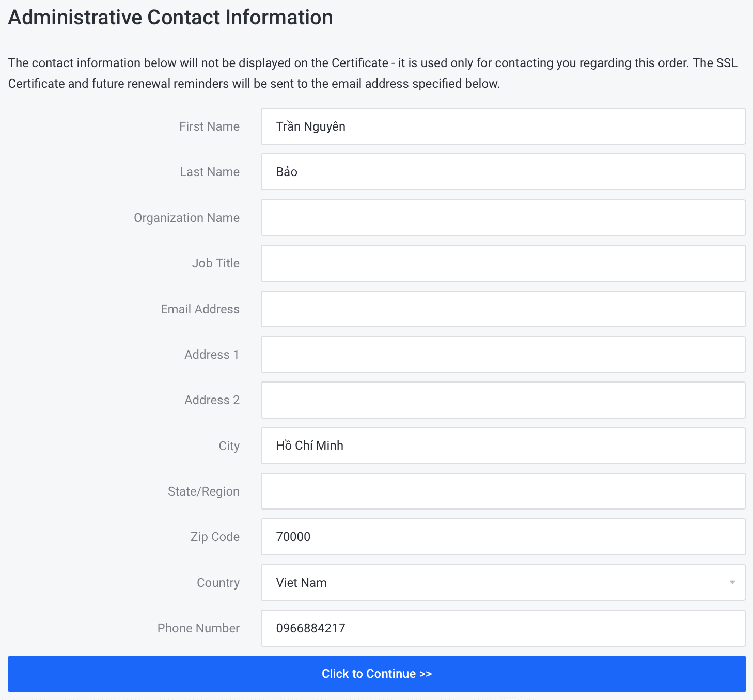Click the Organization Name label text

point(186,218)
